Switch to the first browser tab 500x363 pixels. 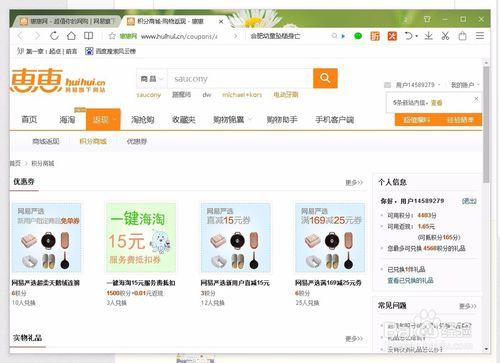(67, 21)
